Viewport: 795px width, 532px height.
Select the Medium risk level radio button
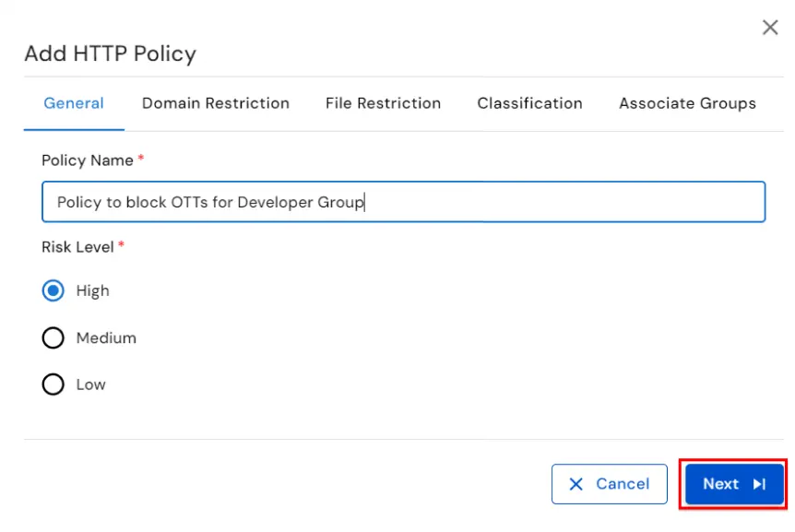(53, 337)
